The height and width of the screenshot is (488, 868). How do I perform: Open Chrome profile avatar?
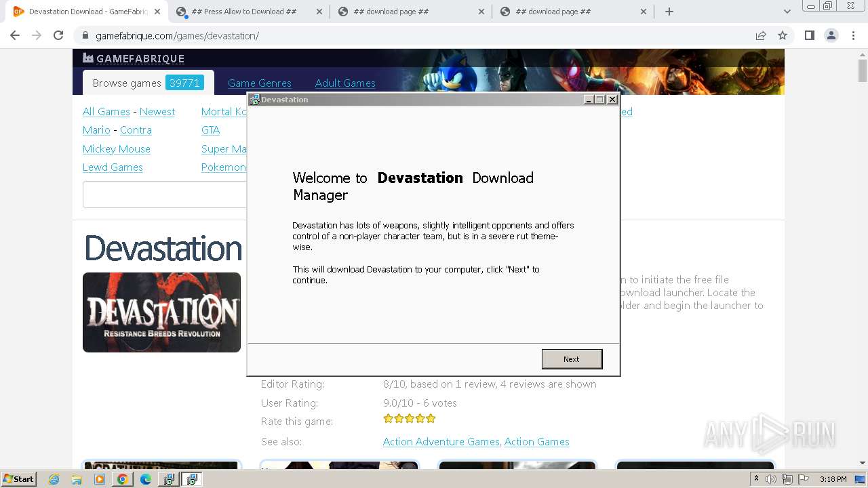point(831,36)
